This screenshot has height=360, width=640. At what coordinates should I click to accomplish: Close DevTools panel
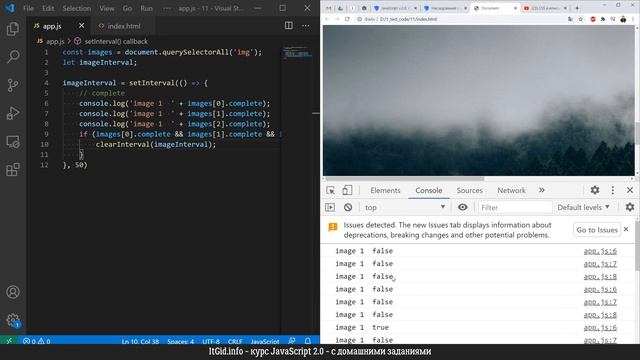630,190
